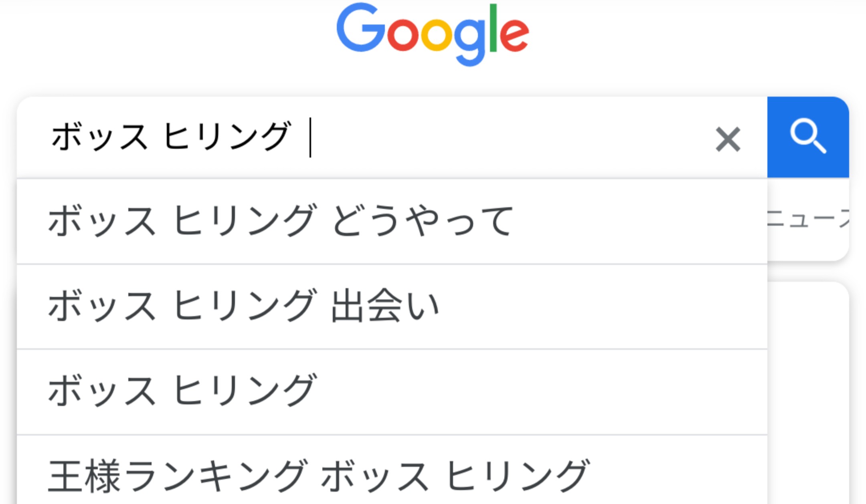This screenshot has width=866, height=504.
Task: Click the Google logo
Action: pyautogui.click(x=433, y=34)
